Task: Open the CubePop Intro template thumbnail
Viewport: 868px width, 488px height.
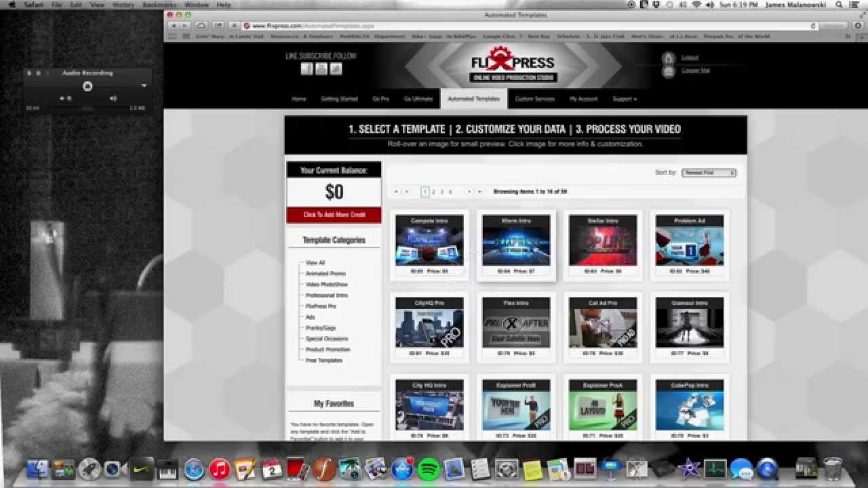Action: [690, 411]
